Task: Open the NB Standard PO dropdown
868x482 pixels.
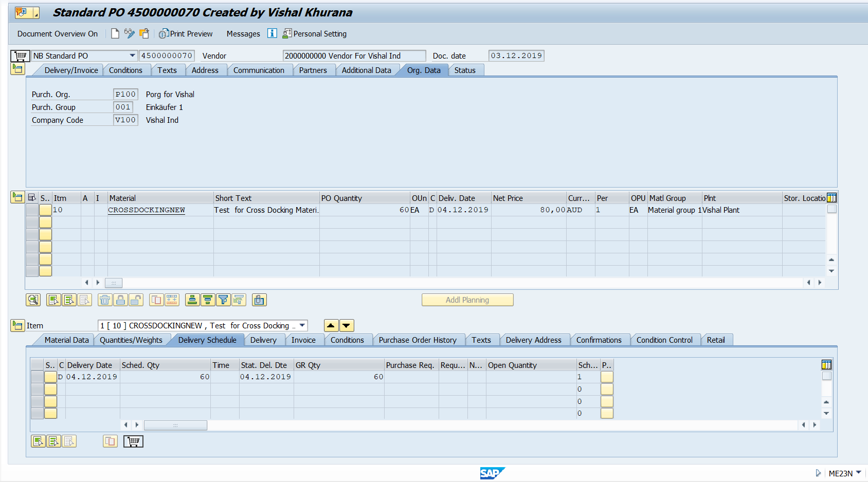Action: point(133,55)
